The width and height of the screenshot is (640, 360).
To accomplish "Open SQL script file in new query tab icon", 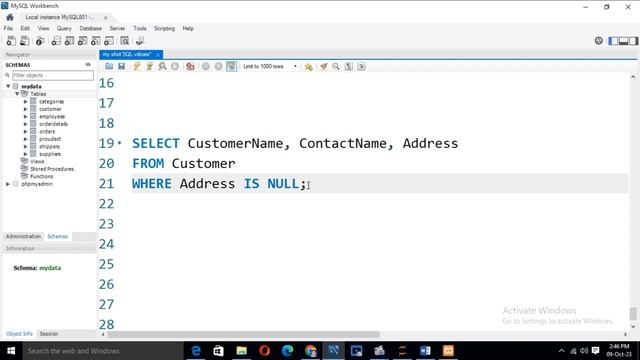I will (24, 41).
